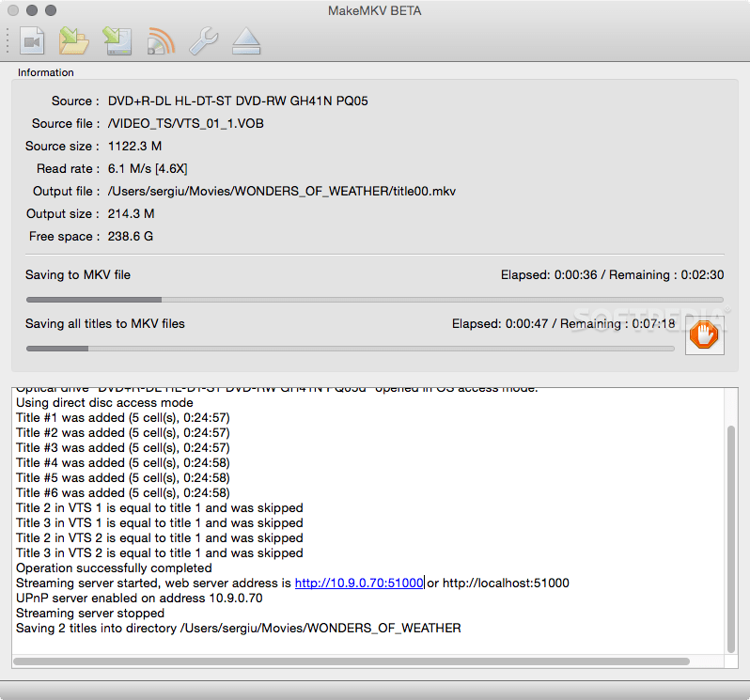Click log line 'Title #6 was added'
Image resolution: width=750 pixels, height=700 pixels.
point(123,492)
